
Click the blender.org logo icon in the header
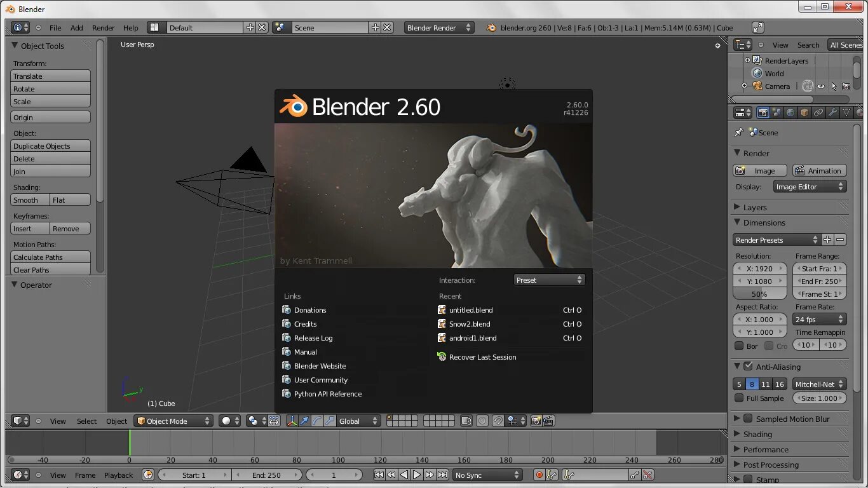coord(491,27)
